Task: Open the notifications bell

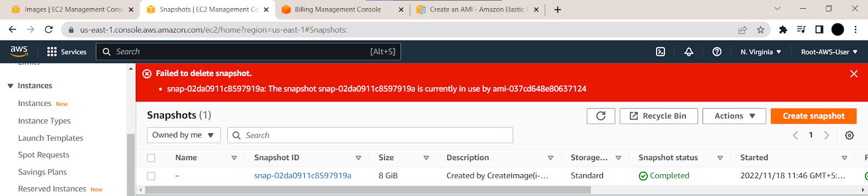Action: tap(688, 52)
